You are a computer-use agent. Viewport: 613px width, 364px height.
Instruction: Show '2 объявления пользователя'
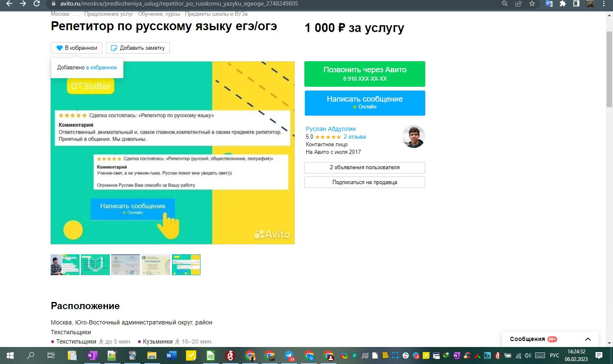click(x=365, y=168)
